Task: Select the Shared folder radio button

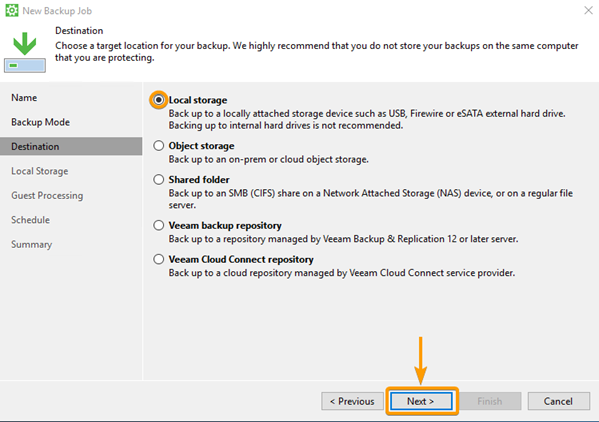Action: coord(159,179)
